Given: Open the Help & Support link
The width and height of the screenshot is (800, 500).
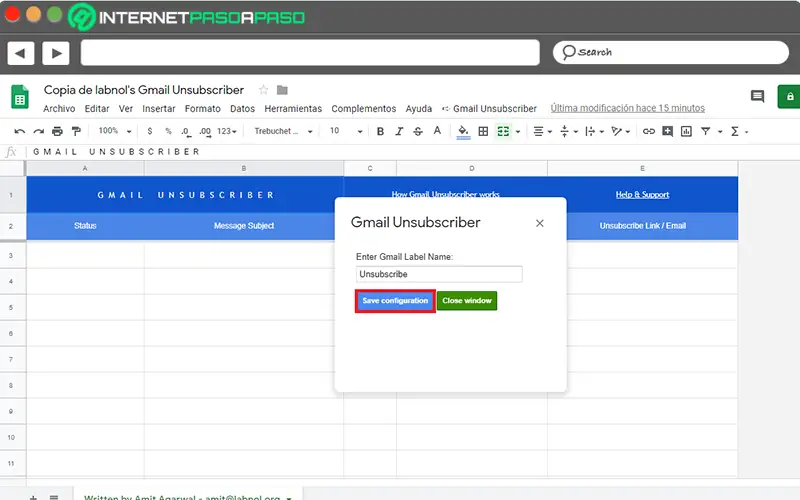Looking at the screenshot, I should point(642,194).
